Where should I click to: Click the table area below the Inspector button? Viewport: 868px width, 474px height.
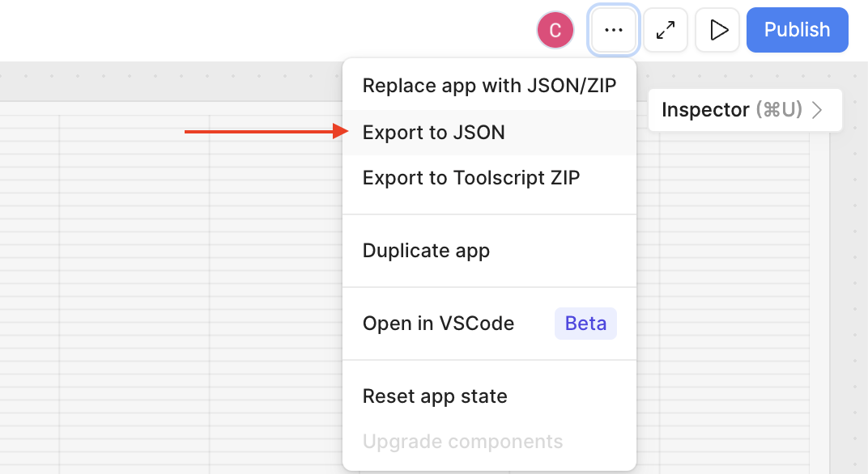729,283
